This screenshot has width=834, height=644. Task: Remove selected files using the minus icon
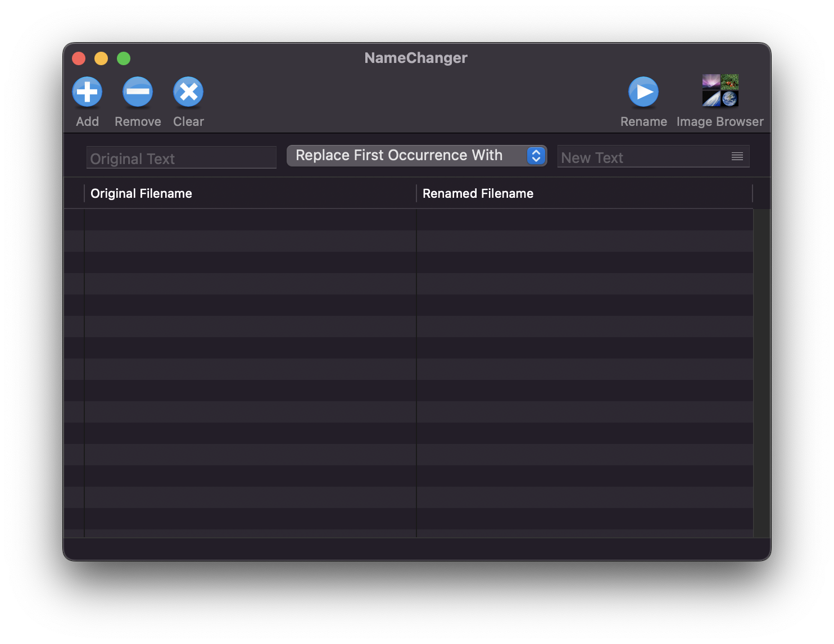tap(137, 92)
